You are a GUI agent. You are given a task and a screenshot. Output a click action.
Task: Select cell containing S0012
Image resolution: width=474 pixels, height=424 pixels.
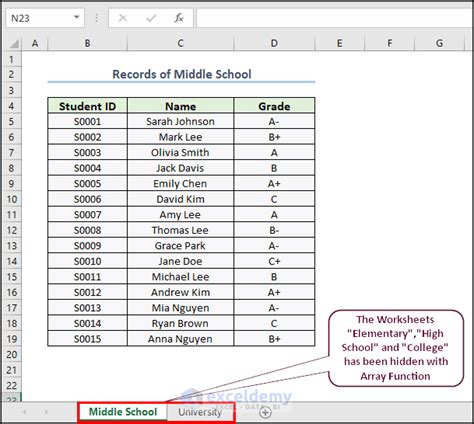pos(87,292)
